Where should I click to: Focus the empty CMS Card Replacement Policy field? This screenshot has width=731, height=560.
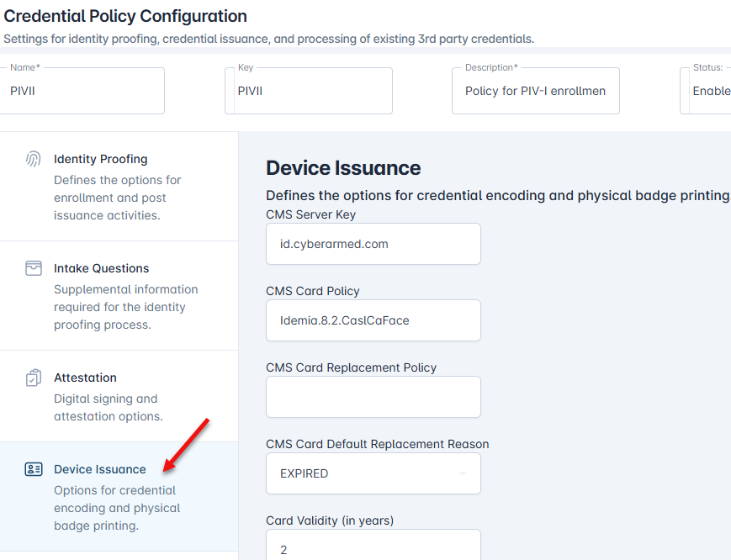pos(373,397)
